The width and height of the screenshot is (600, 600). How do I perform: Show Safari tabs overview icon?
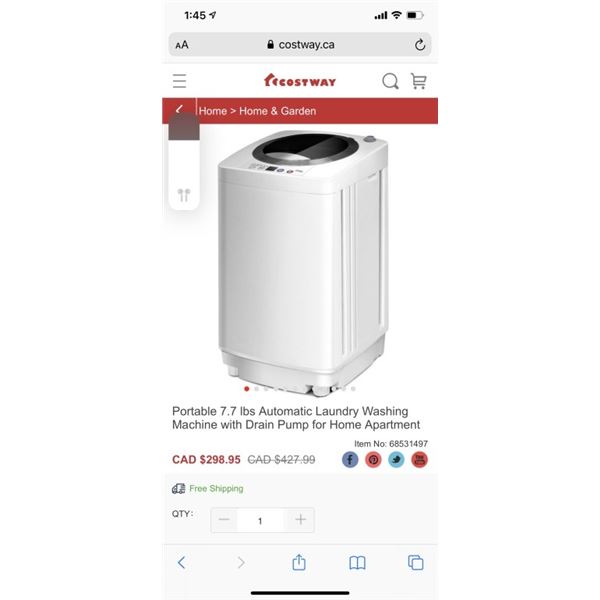coord(416,562)
